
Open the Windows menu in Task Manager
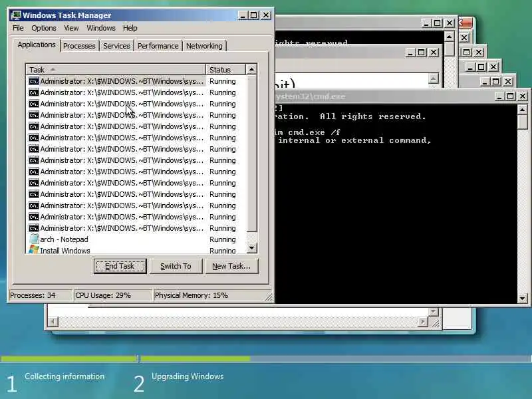(x=101, y=28)
